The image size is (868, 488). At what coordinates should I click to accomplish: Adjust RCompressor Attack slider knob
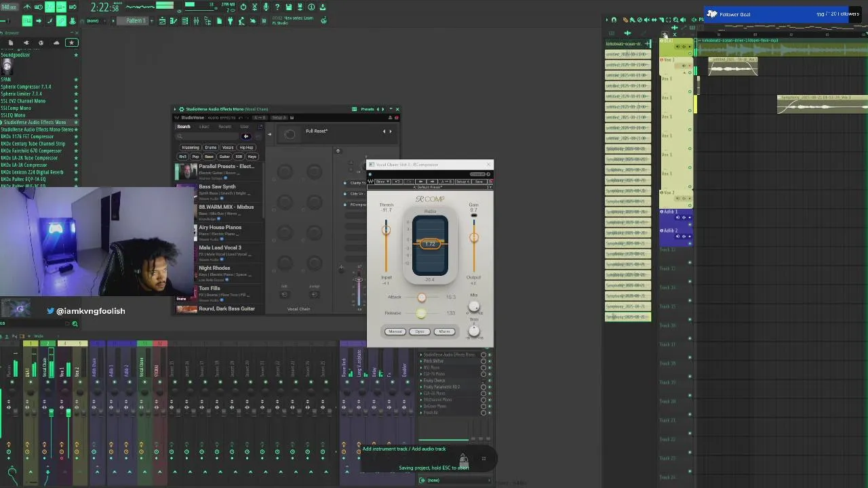tap(422, 298)
